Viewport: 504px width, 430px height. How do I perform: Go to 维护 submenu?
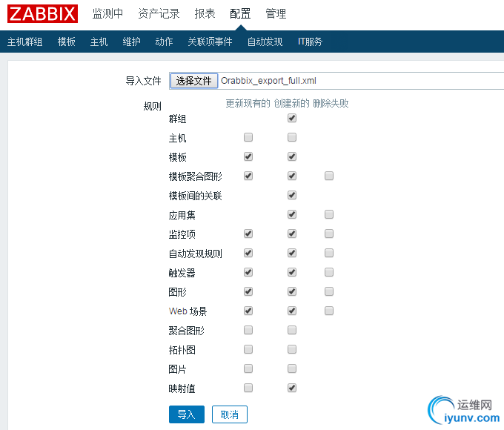(x=131, y=42)
